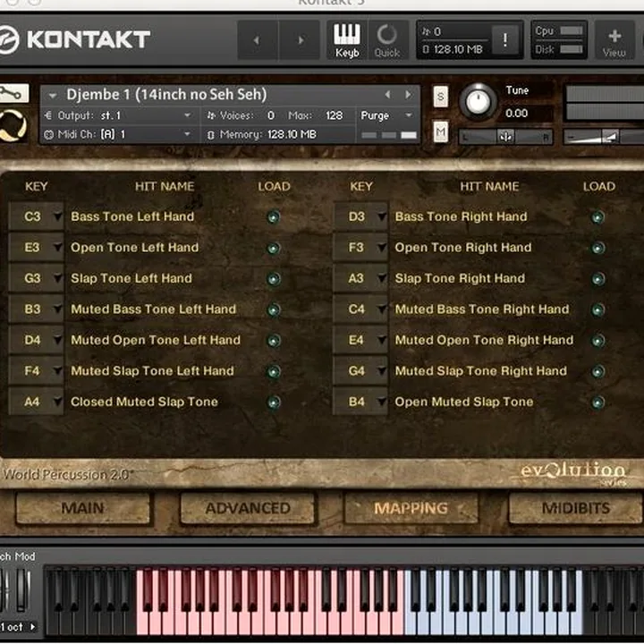Toggle load for Muted Open Tone Left Hand

(x=274, y=341)
